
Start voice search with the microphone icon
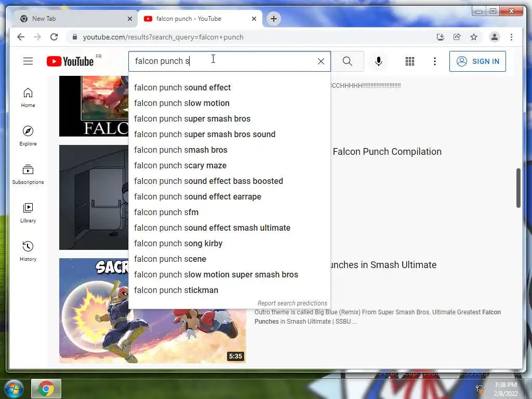[379, 61]
